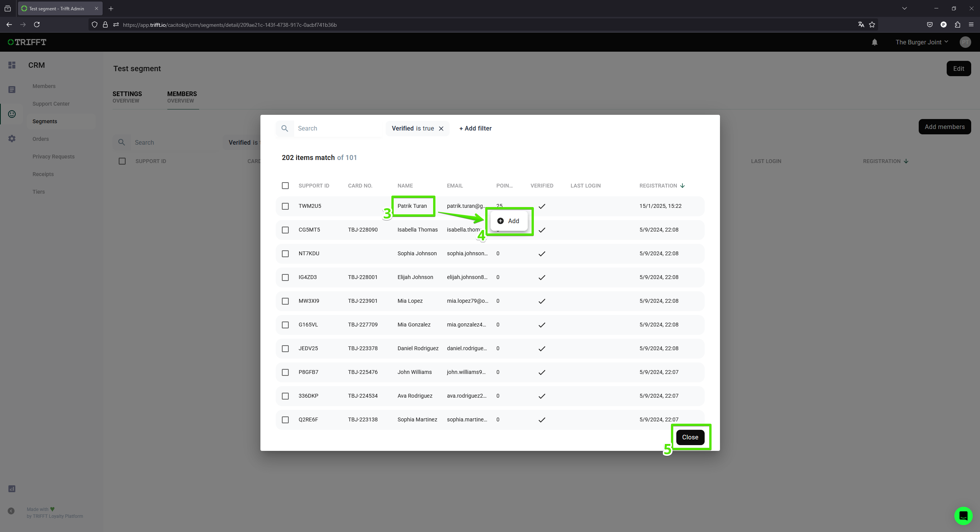This screenshot has height=532, width=980.
Task: Click the Add filter button
Action: tap(475, 128)
